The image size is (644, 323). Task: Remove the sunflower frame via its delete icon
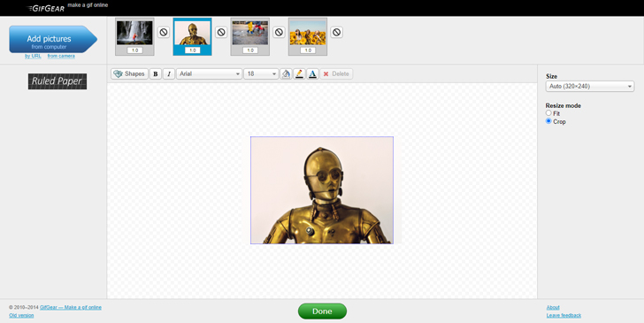(336, 32)
